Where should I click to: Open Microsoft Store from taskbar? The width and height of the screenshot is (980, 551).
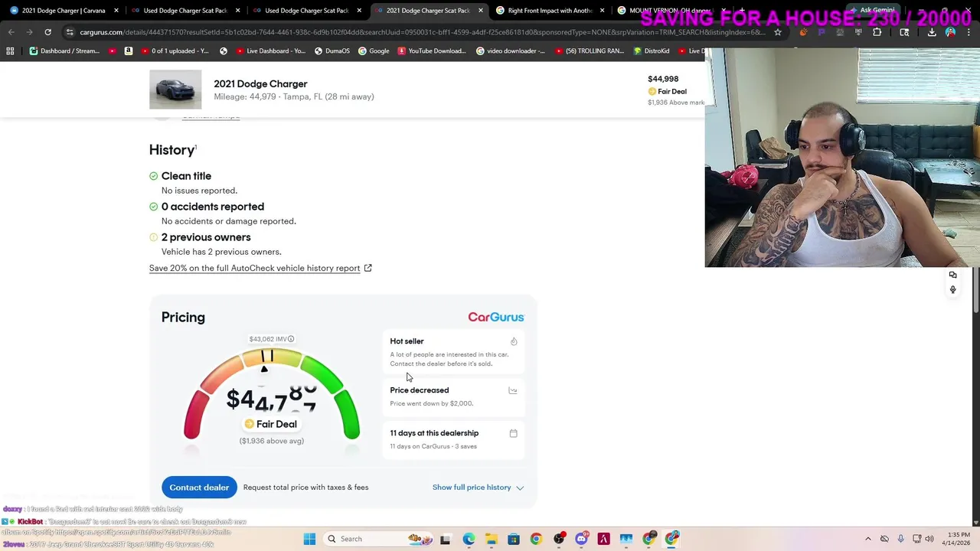[x=514, y=539]
